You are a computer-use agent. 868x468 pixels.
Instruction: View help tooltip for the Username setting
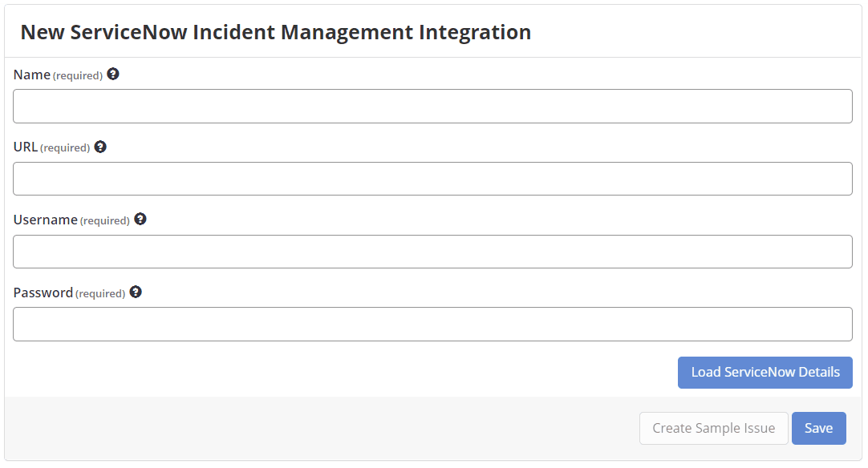(x=140, y=219)
